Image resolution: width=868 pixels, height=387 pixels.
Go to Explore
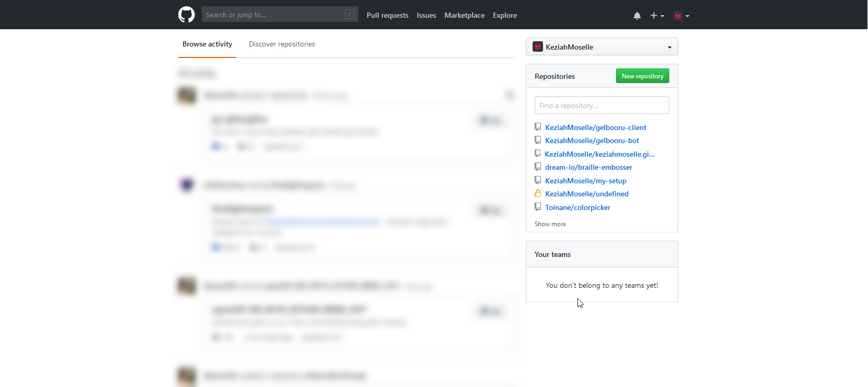click(505, 15)
